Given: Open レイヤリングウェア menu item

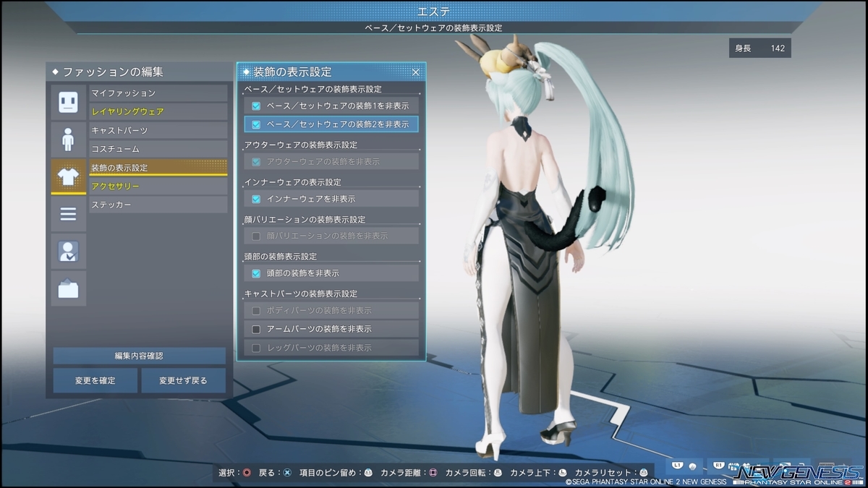Looking at the screenshot, I should point(158,112).
